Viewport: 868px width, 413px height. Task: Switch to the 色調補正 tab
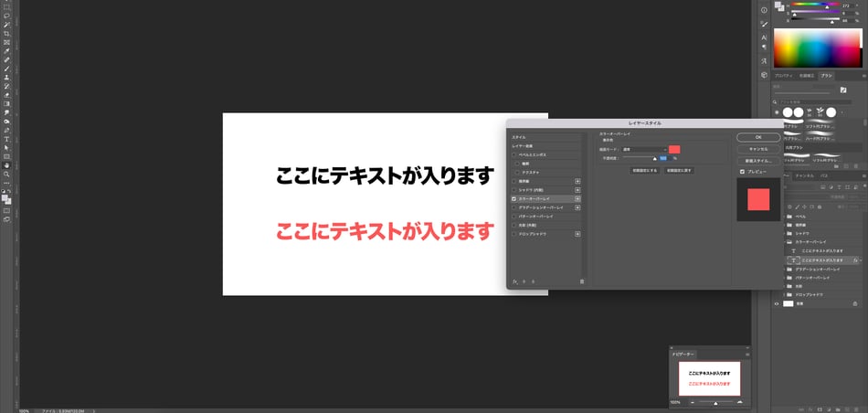[807, 76]
